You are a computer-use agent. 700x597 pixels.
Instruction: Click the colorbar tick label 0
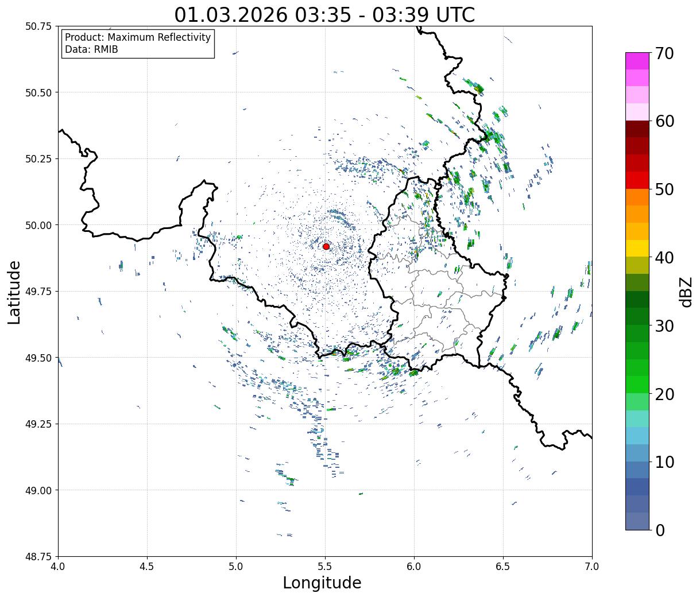click(660, 530)
